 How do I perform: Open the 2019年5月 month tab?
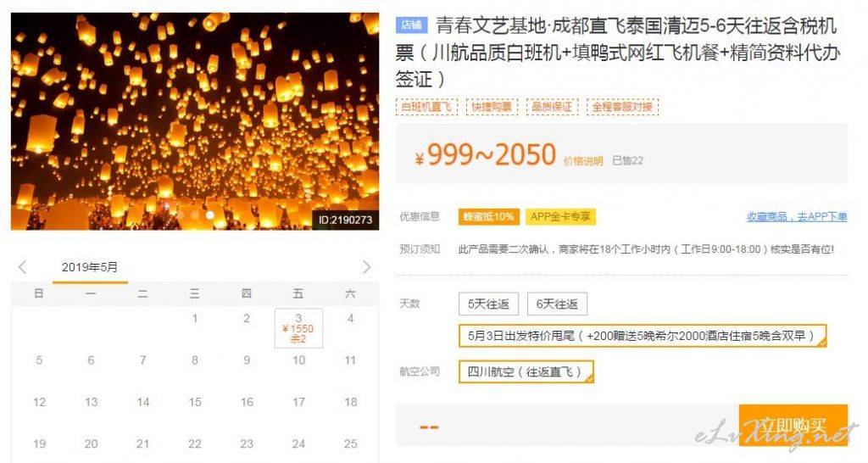pos(90,267)
